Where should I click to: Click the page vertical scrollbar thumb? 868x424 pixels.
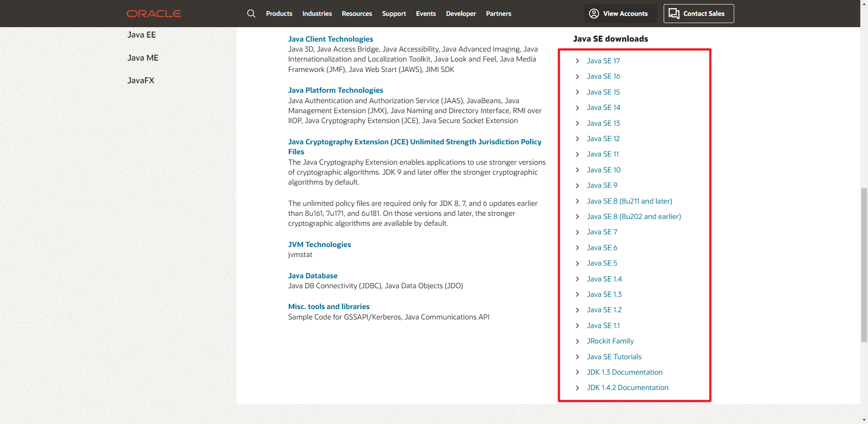click(x=864, y=265)
